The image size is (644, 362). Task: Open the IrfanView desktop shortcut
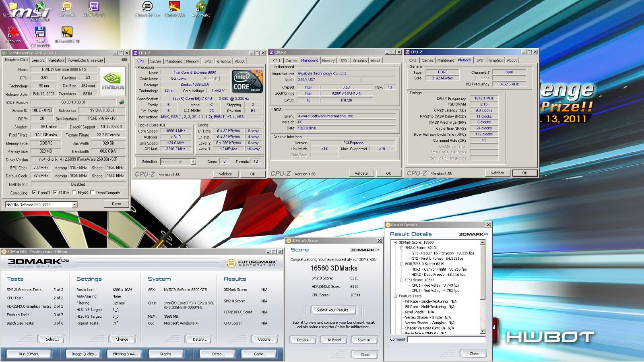(x=13, y=35)
